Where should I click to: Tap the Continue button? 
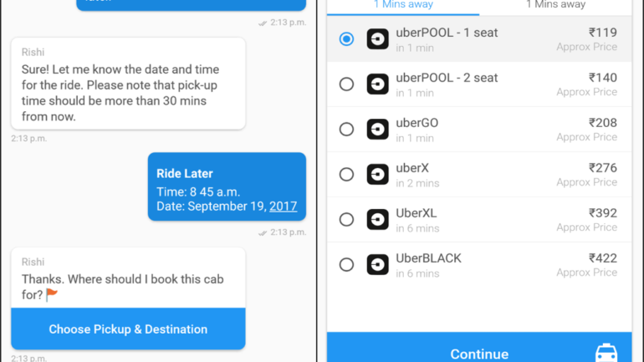click(x=479, y=353)
